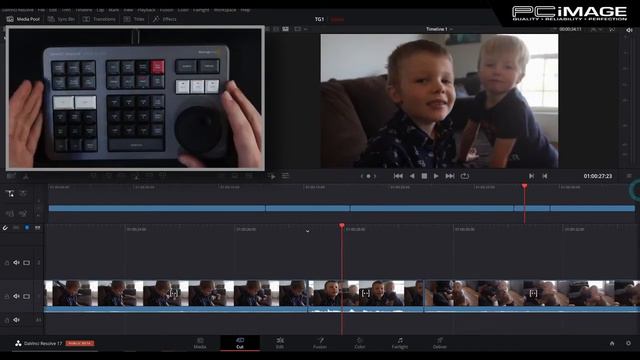Select the free playhead timeline icon
Image resolution: width=640 pixels, height=360 pixels.
pos(23,193)
